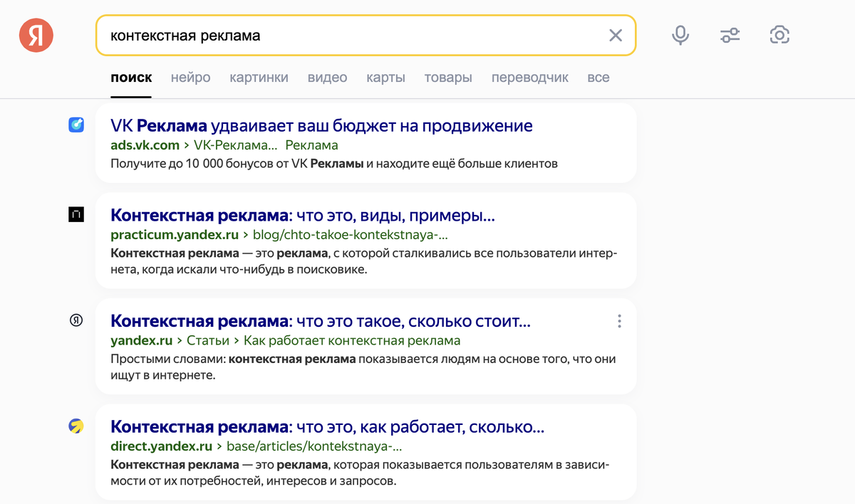Click snippet которая показывается пользователям в зависимости

360,473
